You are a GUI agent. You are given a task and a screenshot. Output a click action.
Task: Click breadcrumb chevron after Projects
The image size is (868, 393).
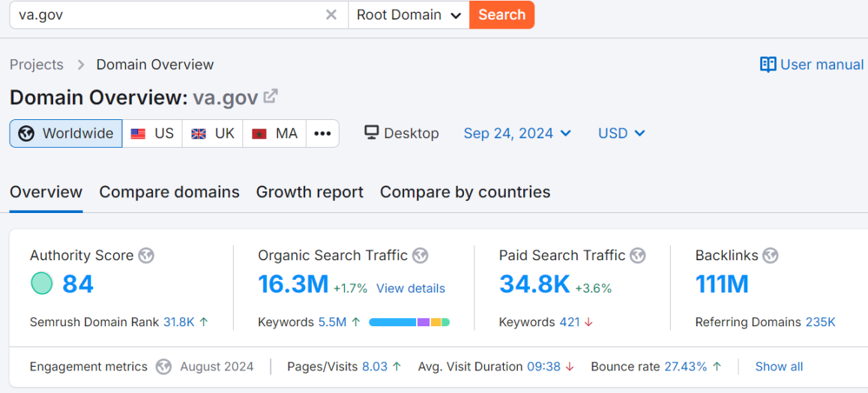(81, 64)
